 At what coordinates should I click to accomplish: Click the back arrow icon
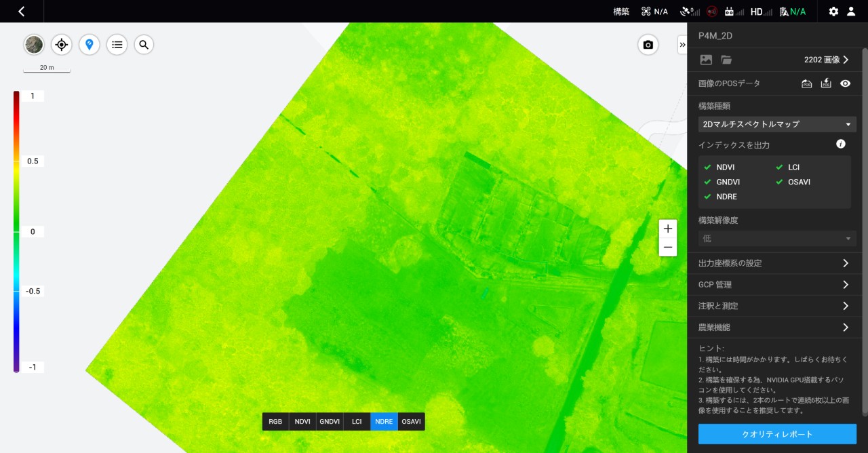click(x=22, y=12)
